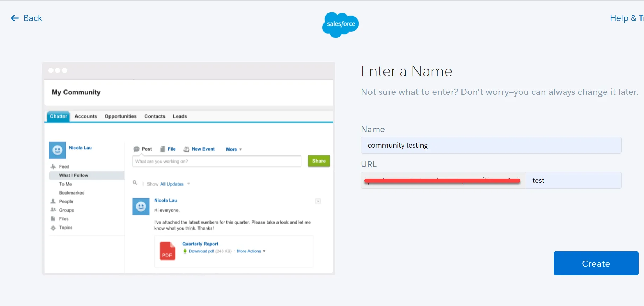
Task: Click the Files icon in sidebar
Action: click(53, 219)
